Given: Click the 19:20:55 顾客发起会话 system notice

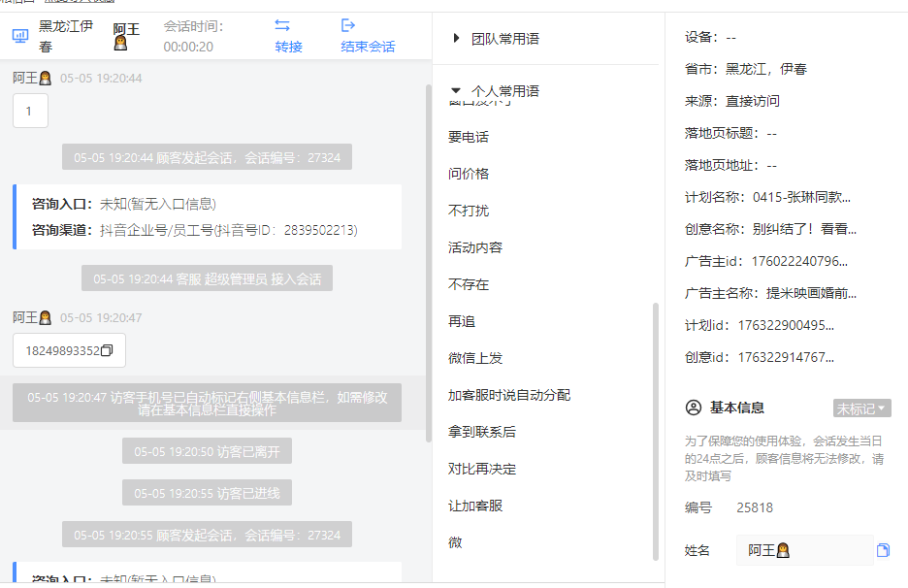Looking at the screenshot, I should point(207,534).
